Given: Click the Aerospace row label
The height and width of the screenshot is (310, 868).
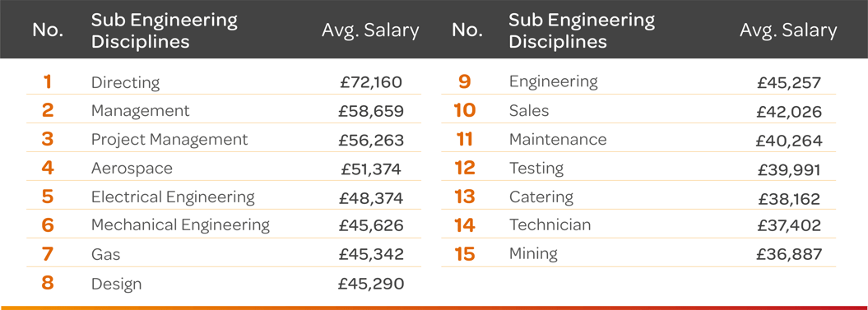Looking at the screenshot, I should 132,169.
